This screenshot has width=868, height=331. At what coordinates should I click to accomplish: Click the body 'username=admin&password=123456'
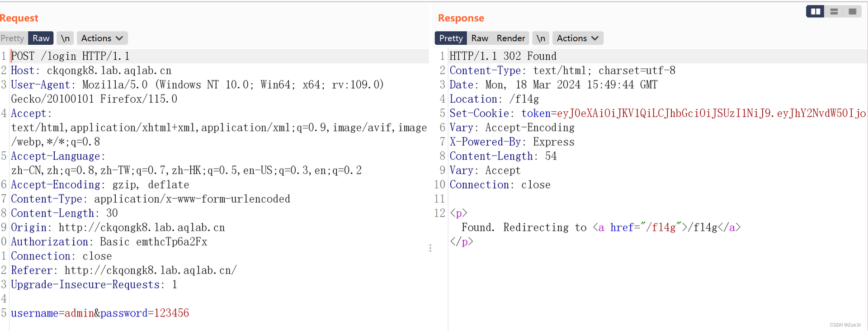(x=100, y=313)
